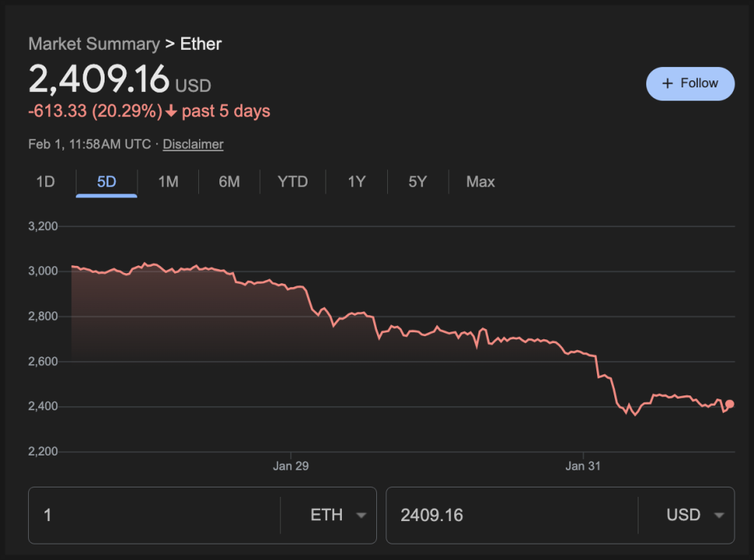Click the Market Summary breadcrumb link
The height and width of the screenshot is (560, 754).
coord(94,44)
